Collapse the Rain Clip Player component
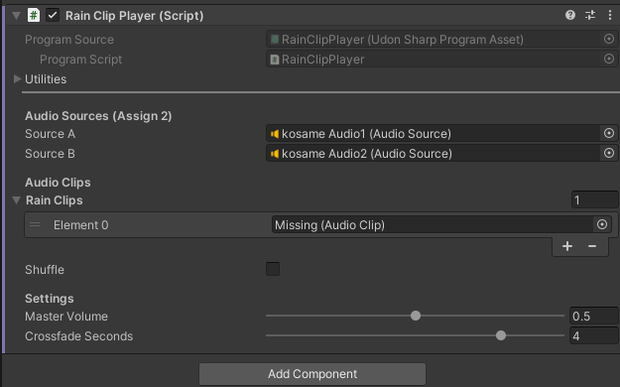 pos(16,15)
